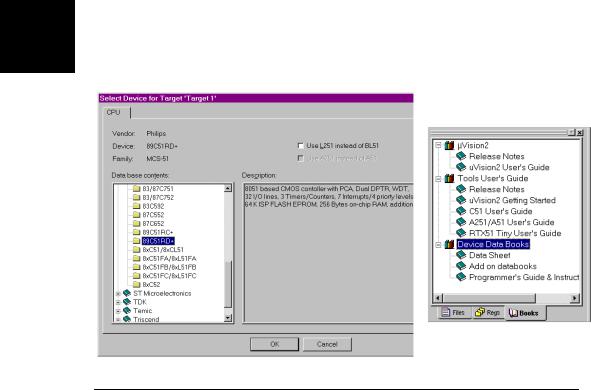Click the uVision2 User's Guide book icon
Viewport: 591px width, 390px height.
pyautogui.click(x=461, y=167)
